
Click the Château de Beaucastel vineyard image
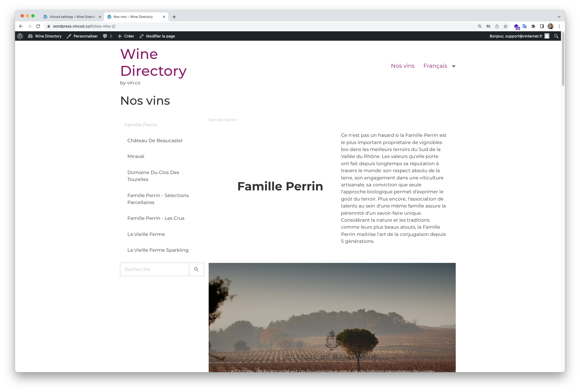tap(332, 317)
